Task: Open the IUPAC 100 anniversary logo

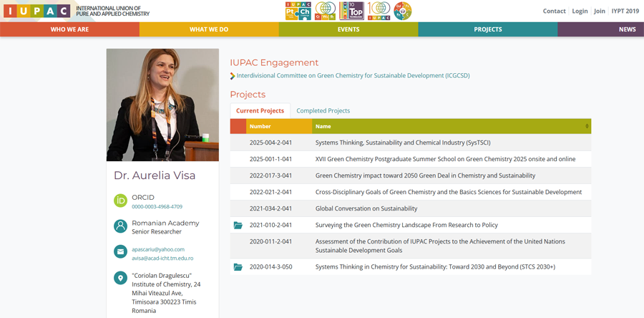Action: click(x=379, y=11)
